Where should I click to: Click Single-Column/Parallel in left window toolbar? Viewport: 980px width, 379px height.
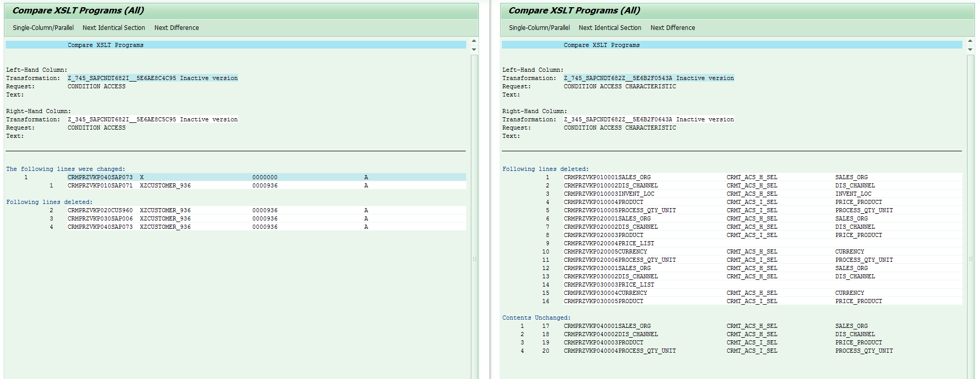pyautogui.click(x=43, y=28)
